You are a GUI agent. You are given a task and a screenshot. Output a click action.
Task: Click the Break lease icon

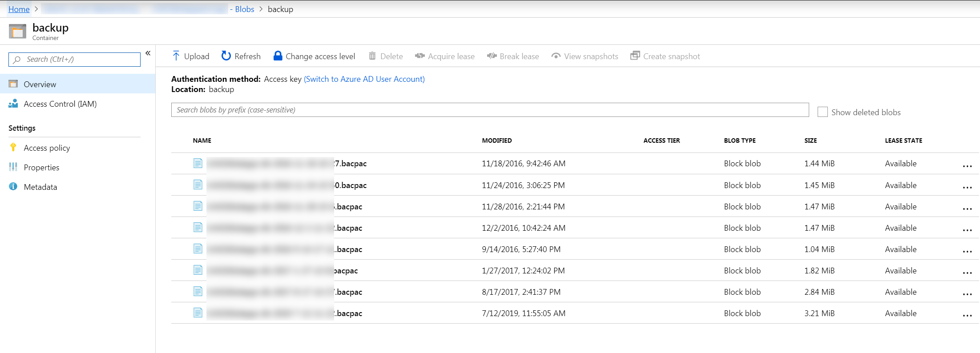click(x=492, y=56)
